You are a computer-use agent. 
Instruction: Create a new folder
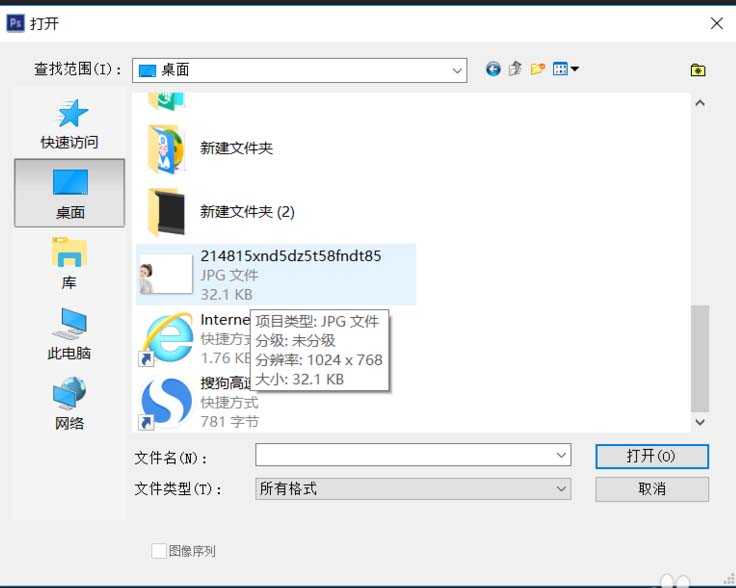[x=537, y=69]
